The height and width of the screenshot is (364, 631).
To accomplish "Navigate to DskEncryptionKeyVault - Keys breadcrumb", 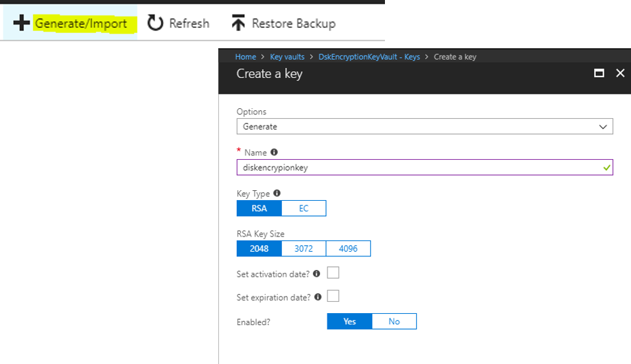I will pos(369,57).
